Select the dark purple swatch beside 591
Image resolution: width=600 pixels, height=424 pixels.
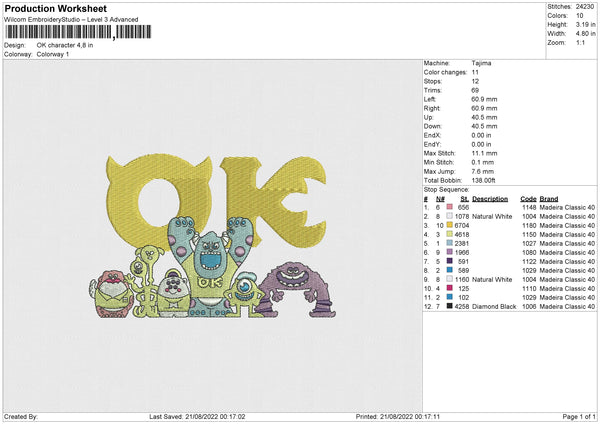coord(450,261)
